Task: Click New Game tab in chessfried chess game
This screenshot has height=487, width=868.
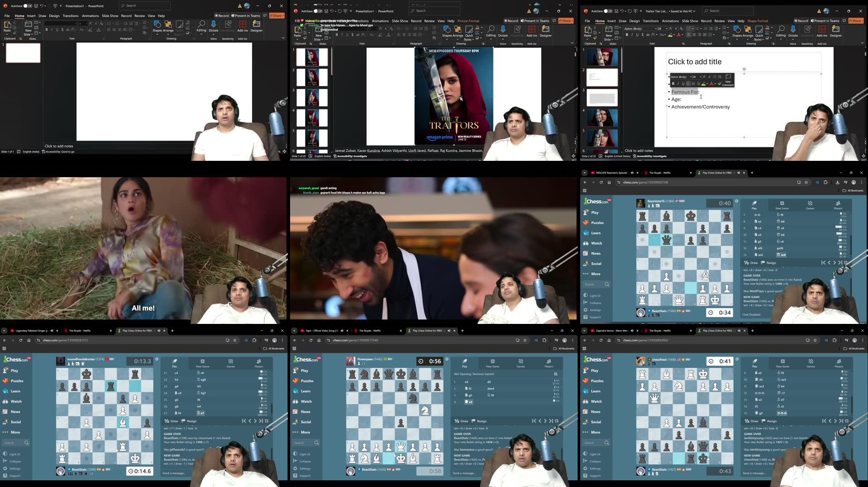Action: 782,363
